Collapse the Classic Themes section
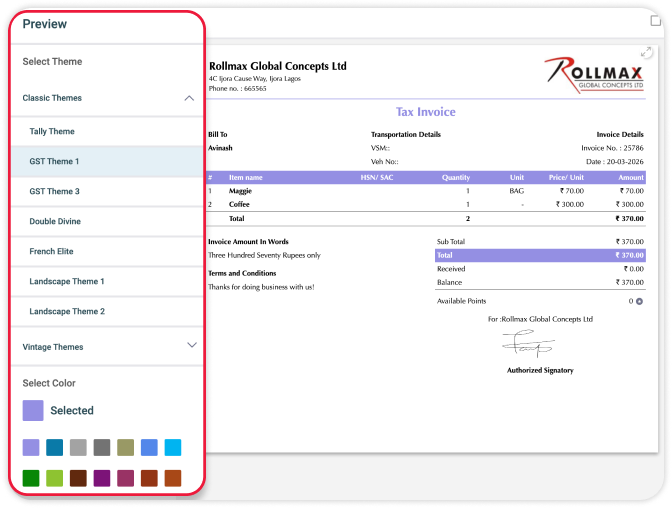 click(x=189, y=98)
